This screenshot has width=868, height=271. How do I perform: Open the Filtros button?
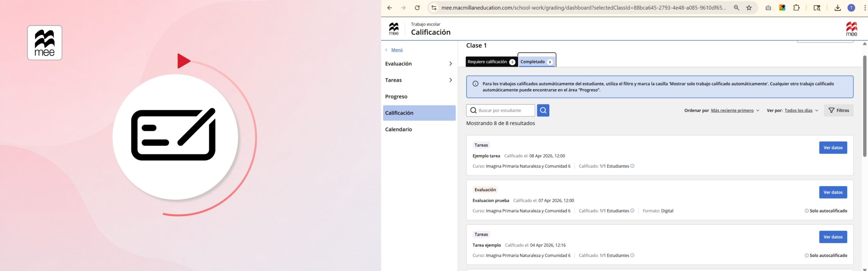point(839,110)
